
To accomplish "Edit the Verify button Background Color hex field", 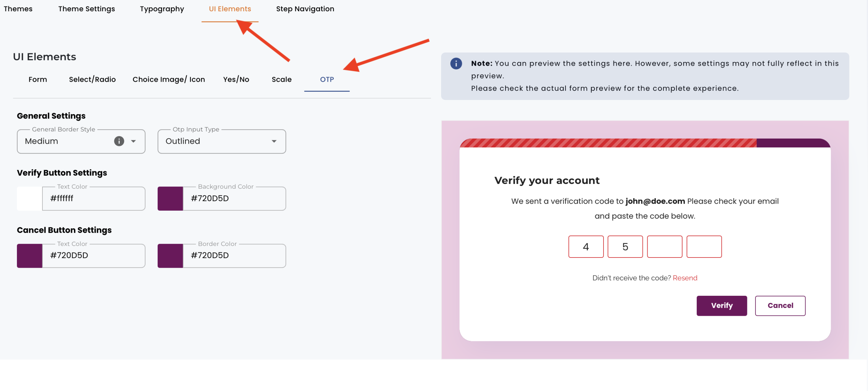I will [234, 199].
